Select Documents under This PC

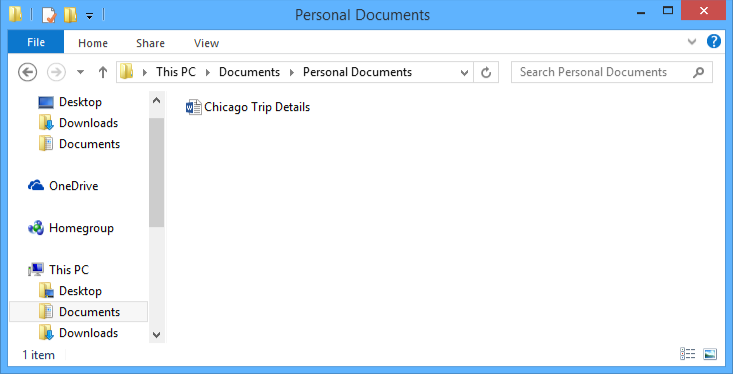click(x=79, y=312)
